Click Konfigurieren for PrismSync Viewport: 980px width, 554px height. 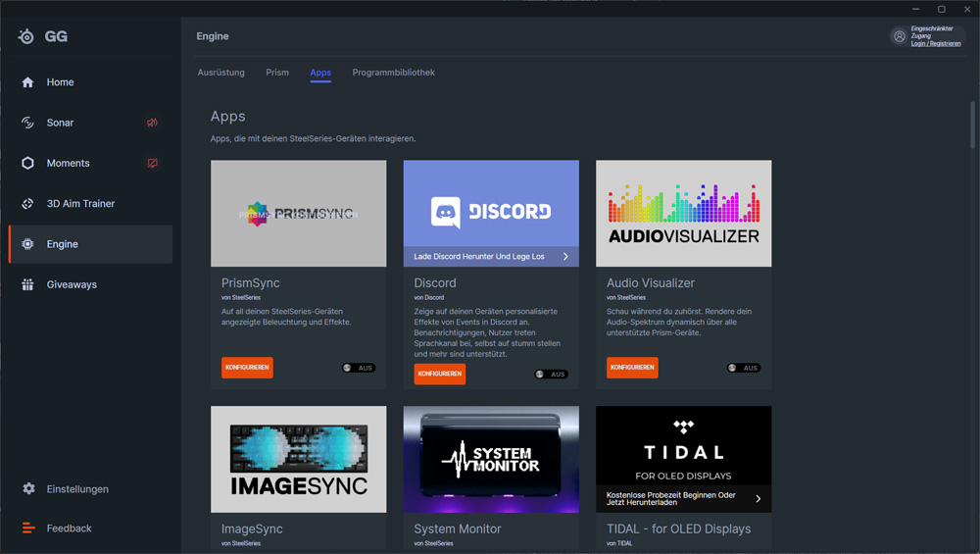(x=247, y=368)
